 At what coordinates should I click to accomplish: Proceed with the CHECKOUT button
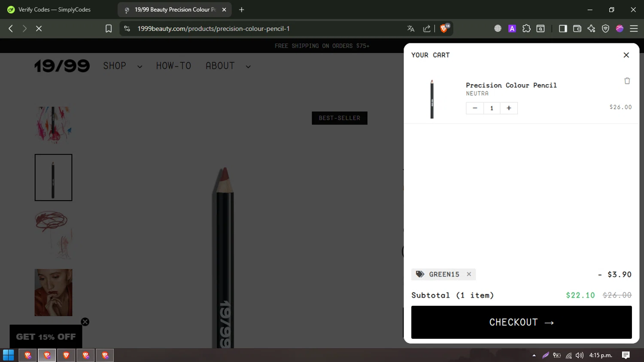(x=521, y=322)
